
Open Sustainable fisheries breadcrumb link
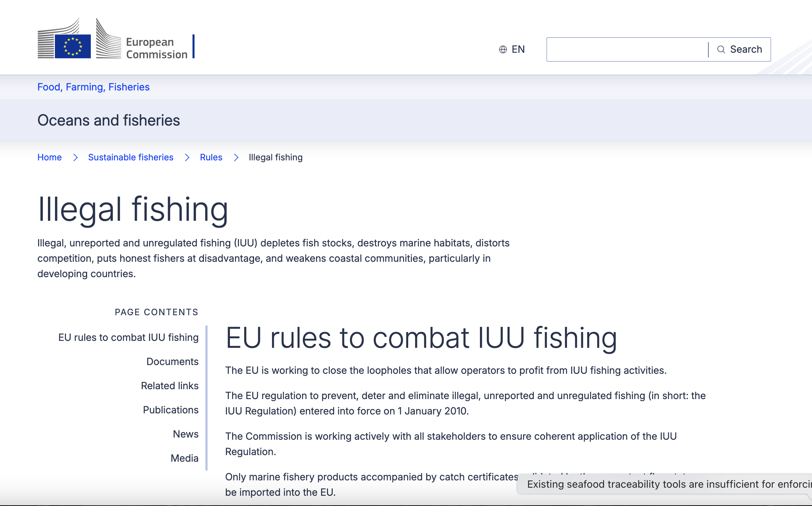click(x=131, y=157)
